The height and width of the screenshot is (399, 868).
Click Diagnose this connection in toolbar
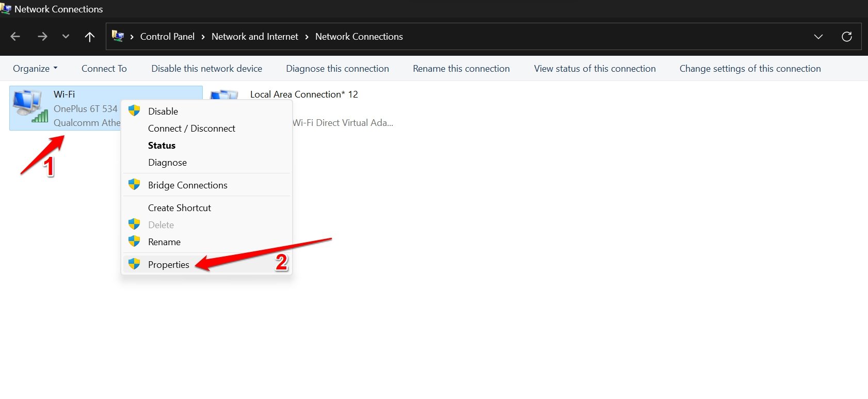pos(337,69)
